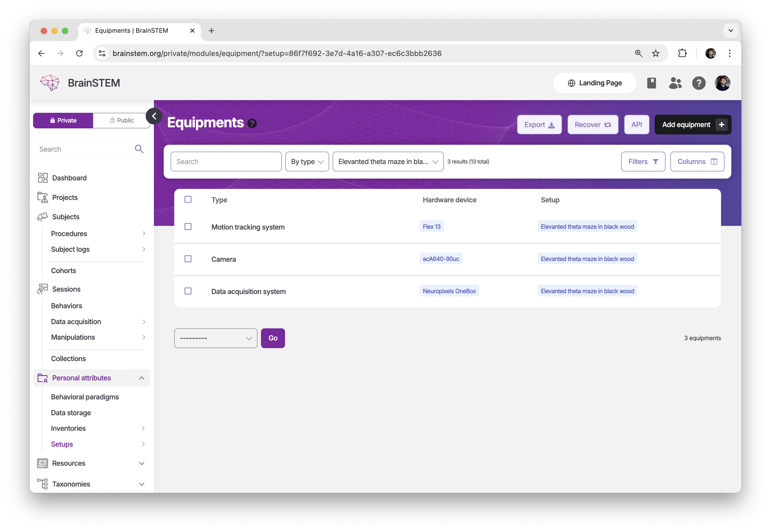The height and width of the screenshot is (532, 771).
Task: Open the Elevanted theta maze setup filter dropdown
Action: [x=388, y=162]
